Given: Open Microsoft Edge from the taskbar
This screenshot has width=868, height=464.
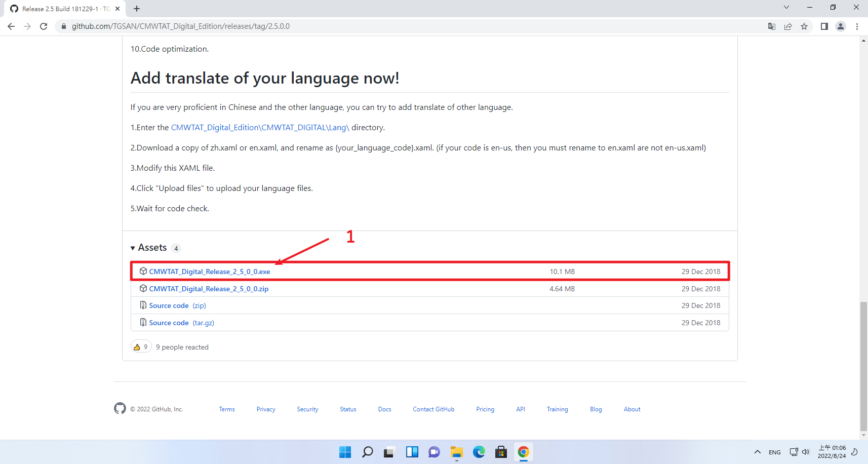Looking at the screenshot, I should 479,452.
